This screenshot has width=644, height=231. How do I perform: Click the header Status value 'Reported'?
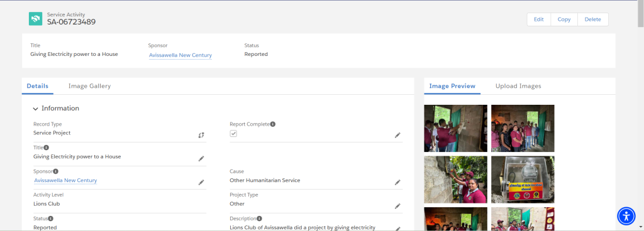click(x=256, y=54)
